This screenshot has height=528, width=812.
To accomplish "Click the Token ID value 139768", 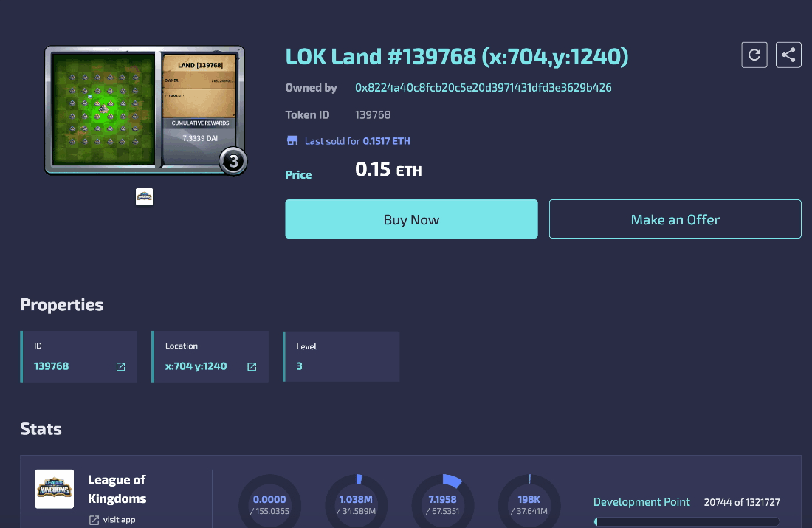I will pos(373,115).
